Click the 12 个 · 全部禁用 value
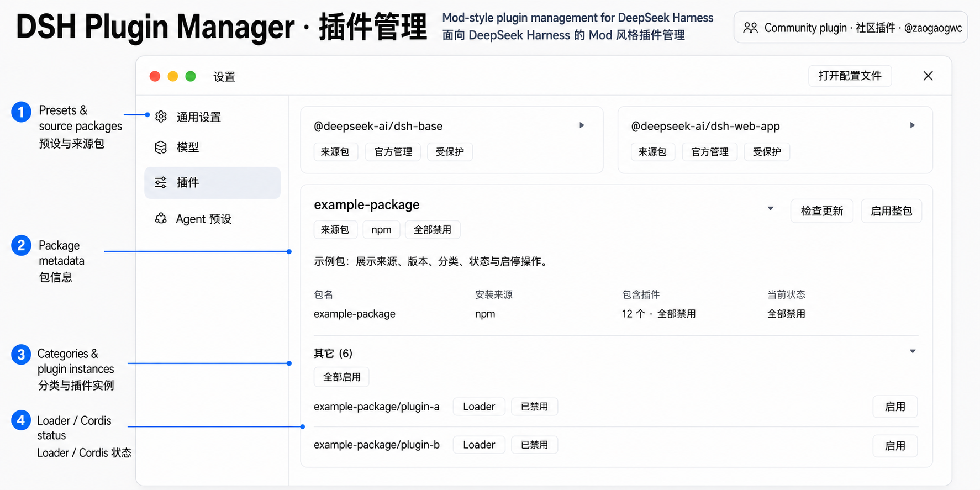980x490 pixels. tap(658, 314)
